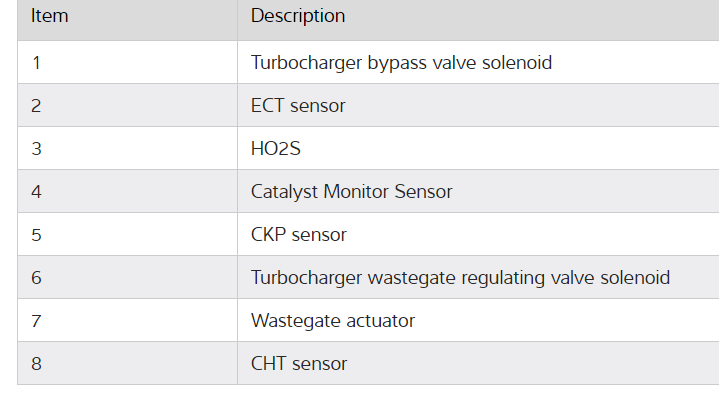719x405 pixels.
Task: Click item number 1 cell
Action: tap(37, 63)
